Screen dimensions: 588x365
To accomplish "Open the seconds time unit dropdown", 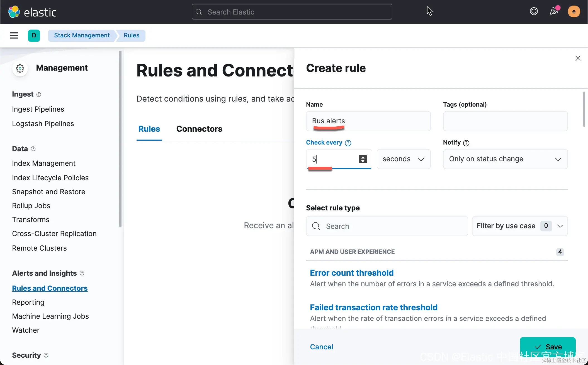I will [403, 159].
